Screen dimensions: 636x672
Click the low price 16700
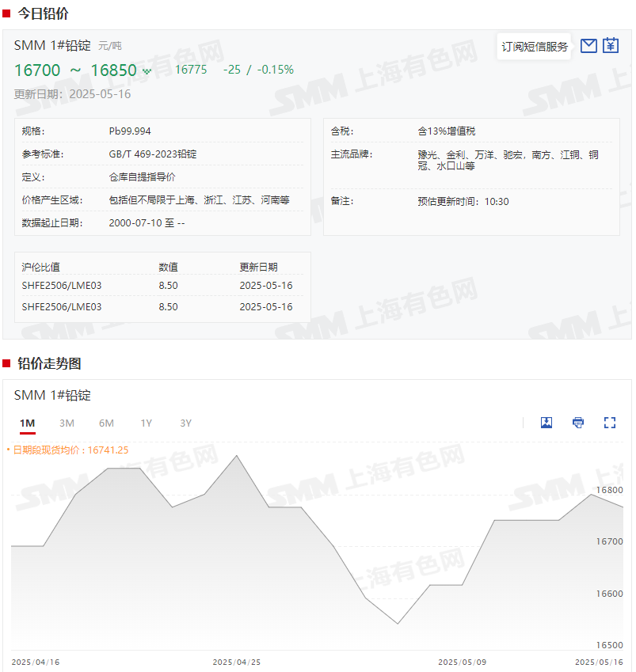click(37, 70)
